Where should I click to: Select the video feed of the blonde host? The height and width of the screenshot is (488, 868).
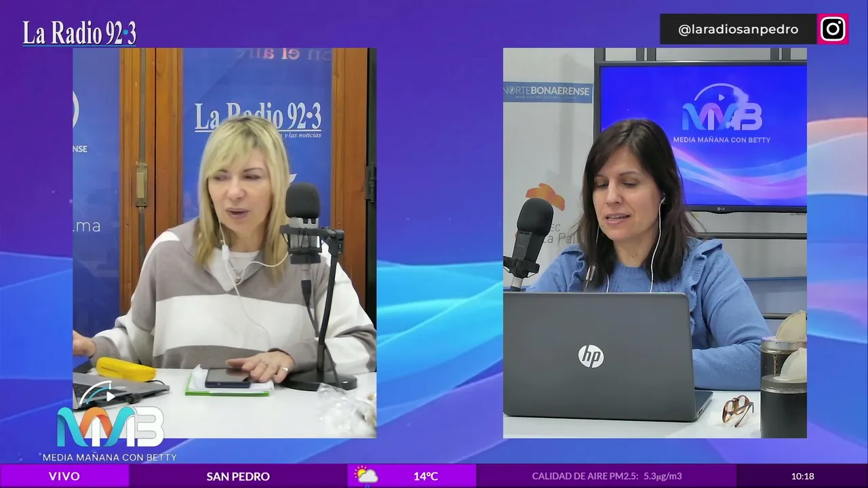point(224,243)
